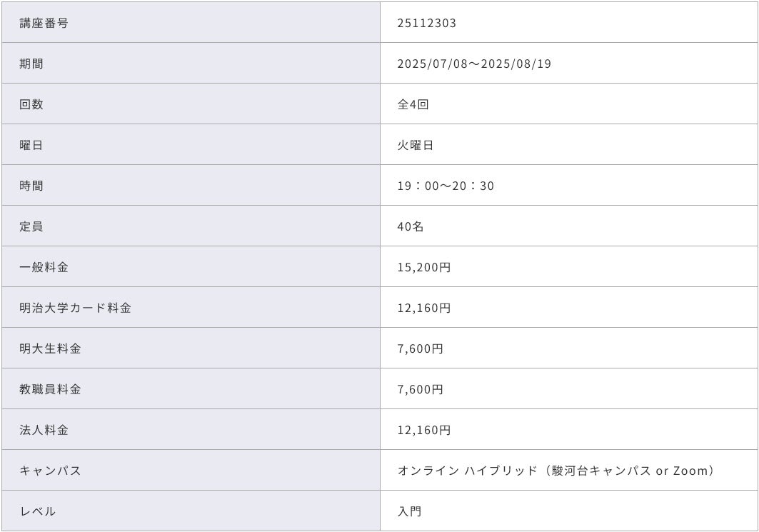759x532 pixels.
Task: Select the 時間 label cell
Action: click(31, 186)
